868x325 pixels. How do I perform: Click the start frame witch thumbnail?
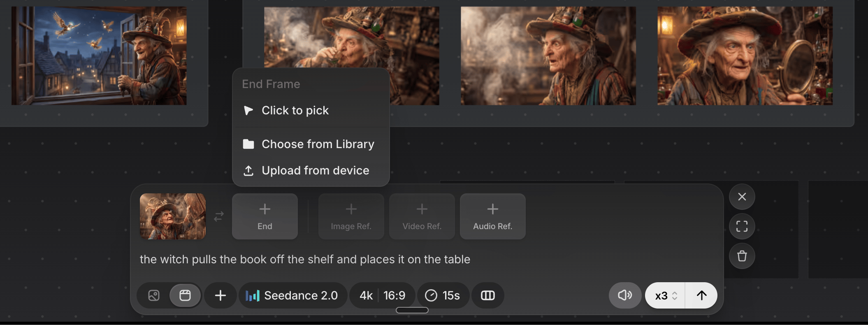pos(173,216)
